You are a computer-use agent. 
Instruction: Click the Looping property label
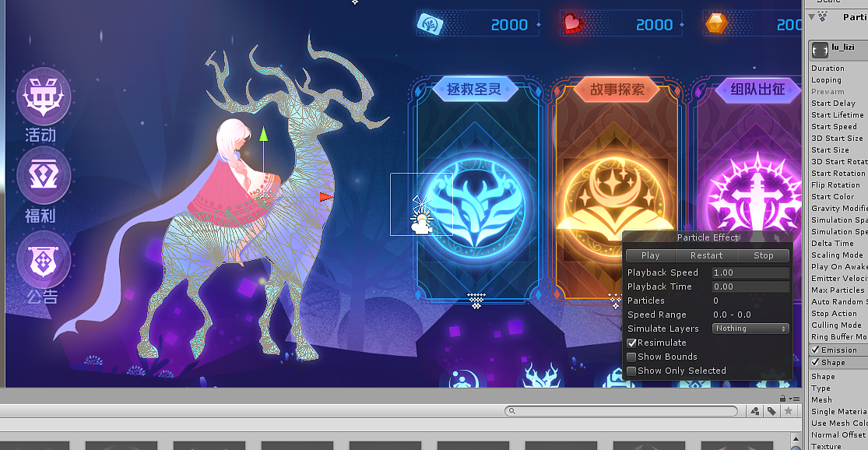[x=826, y=79]
